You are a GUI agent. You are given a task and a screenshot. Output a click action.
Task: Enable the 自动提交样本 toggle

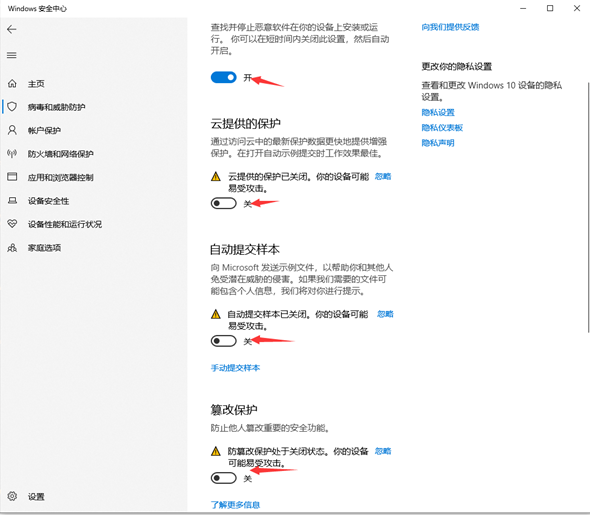(x=224, y=341)
